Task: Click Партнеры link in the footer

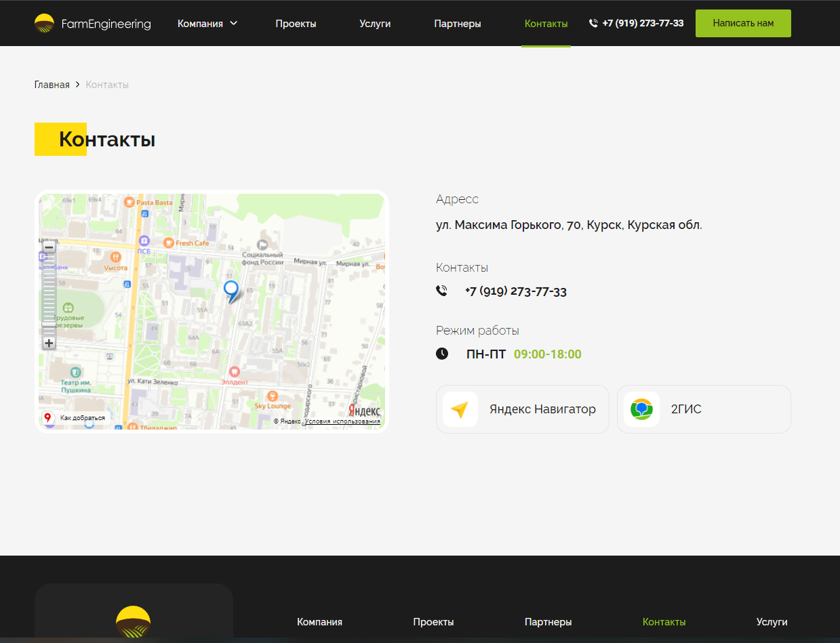Action: pyautogui.click(x=548, y=622)
